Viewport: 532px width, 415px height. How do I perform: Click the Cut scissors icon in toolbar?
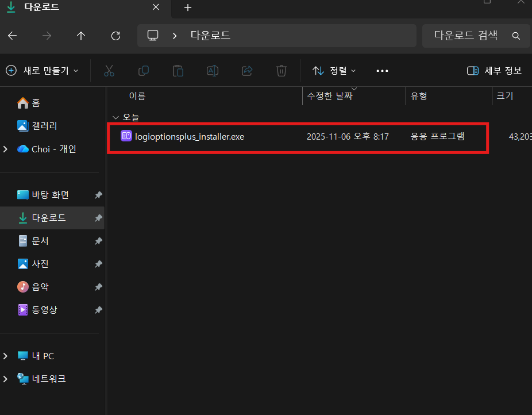tap(109, 71)
